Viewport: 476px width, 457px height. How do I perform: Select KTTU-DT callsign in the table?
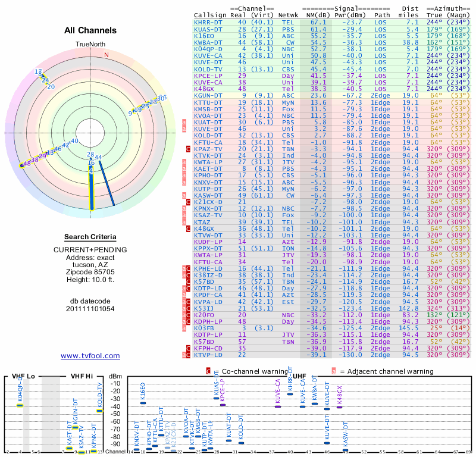[208, 102]
